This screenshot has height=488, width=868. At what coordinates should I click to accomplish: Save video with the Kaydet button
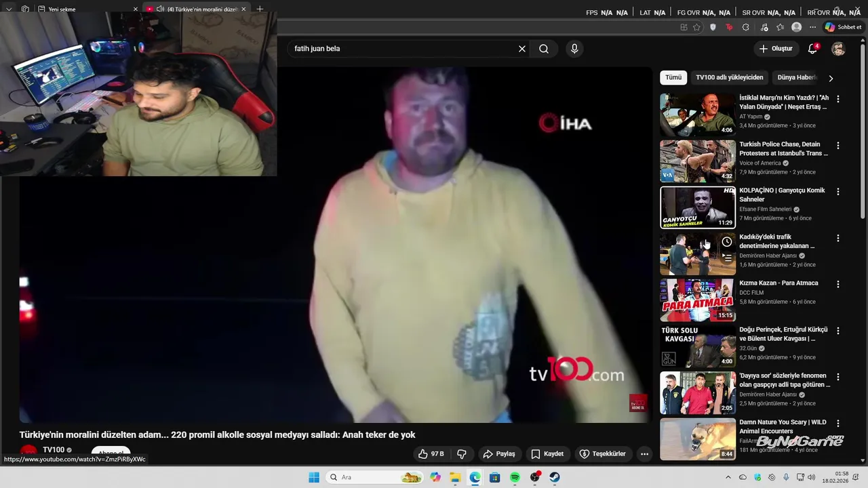[548, 453]
